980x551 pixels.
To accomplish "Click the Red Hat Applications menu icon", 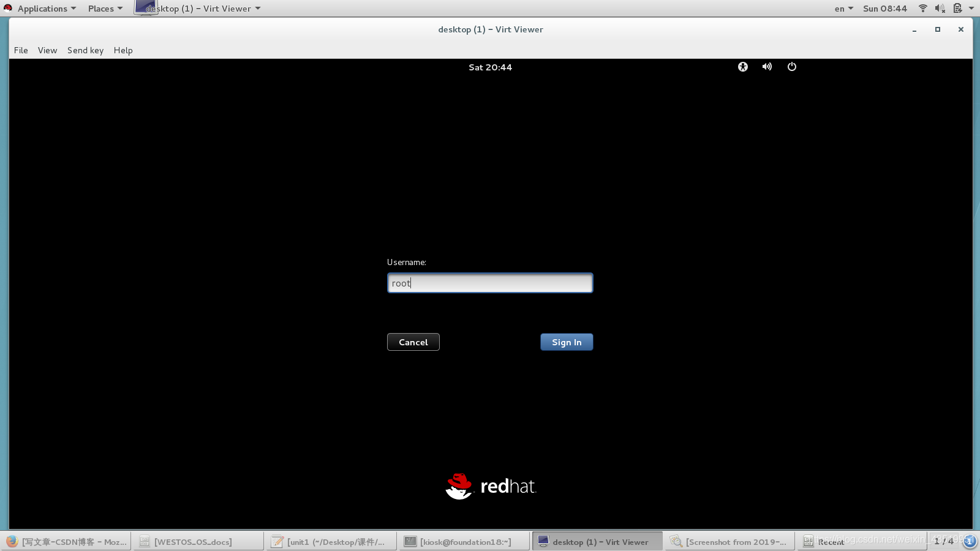I will pyautogui.click(x=8, y=8).
